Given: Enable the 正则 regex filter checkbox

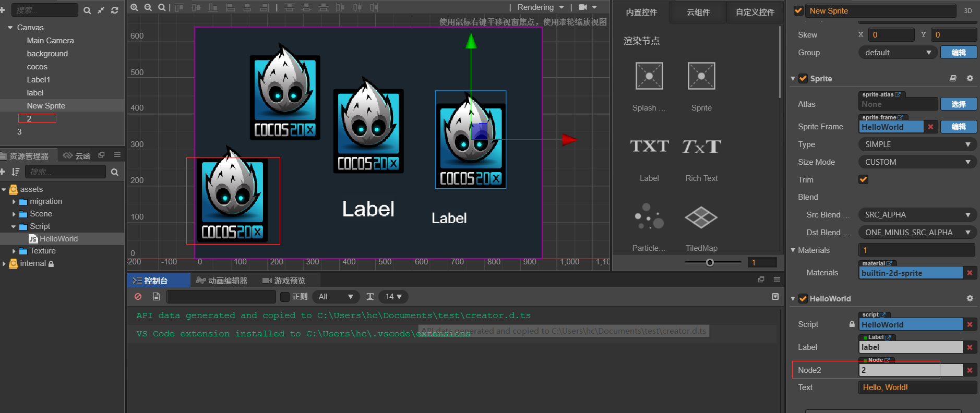Looking at the screenshot, I should pos(285,297).
